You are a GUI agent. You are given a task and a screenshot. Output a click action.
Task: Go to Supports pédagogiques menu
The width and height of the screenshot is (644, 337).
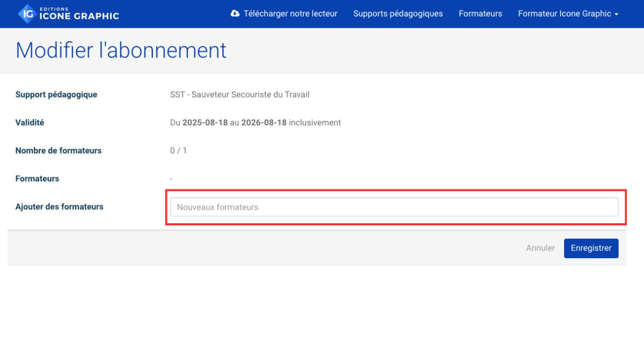pos(398,13)
